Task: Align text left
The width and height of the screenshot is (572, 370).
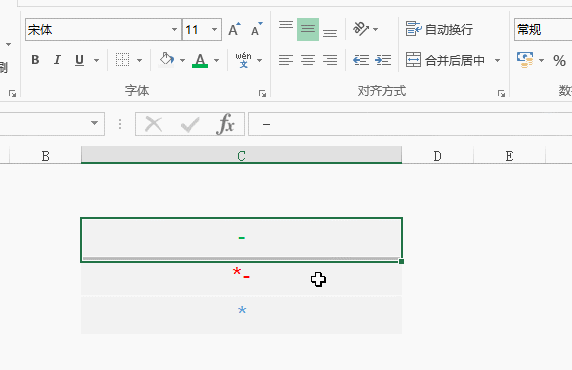Action: (286, 60)
